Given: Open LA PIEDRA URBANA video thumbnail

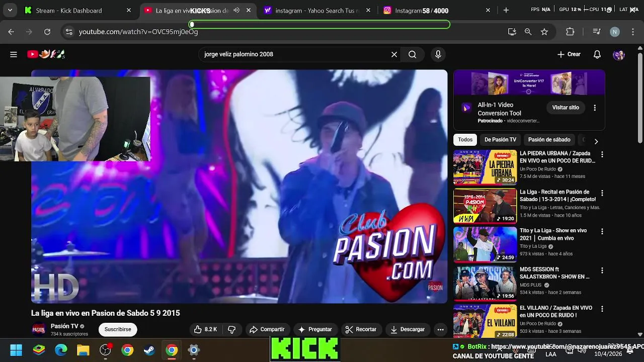Looking at the screenshot, I should click(485, 167).
